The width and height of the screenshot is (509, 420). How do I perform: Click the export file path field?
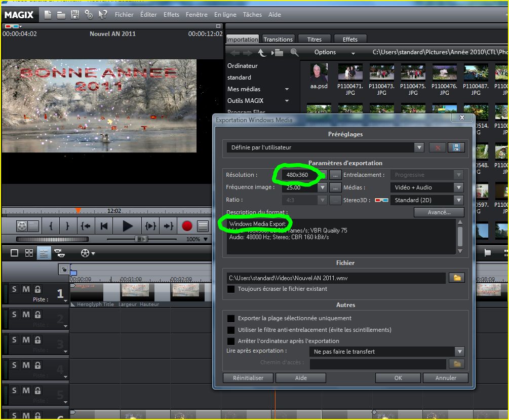pyautogui.click(x=336, y=278)
